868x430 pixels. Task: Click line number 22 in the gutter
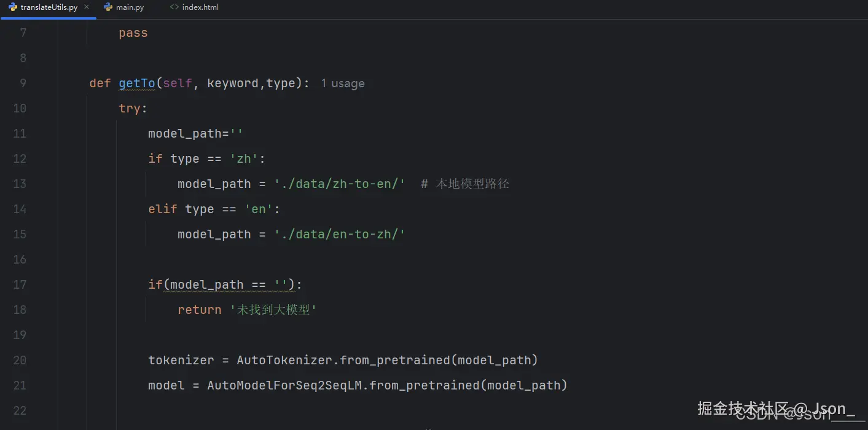[20, 410]
